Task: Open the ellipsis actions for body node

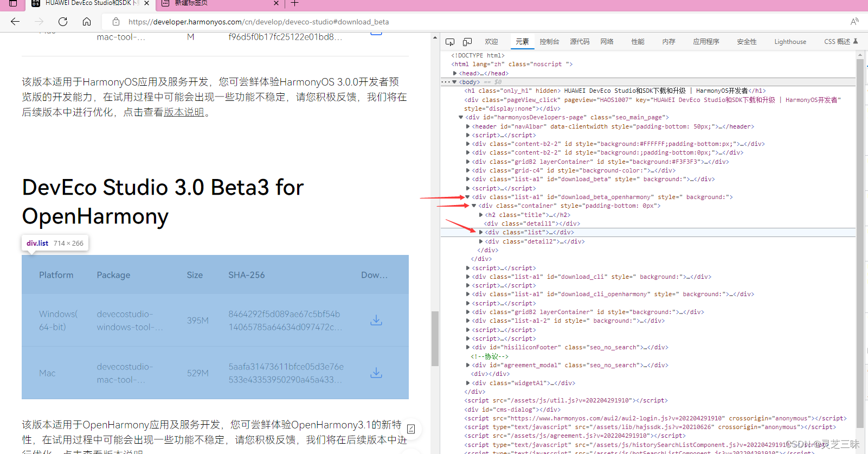Action: (x=445, y=82)
